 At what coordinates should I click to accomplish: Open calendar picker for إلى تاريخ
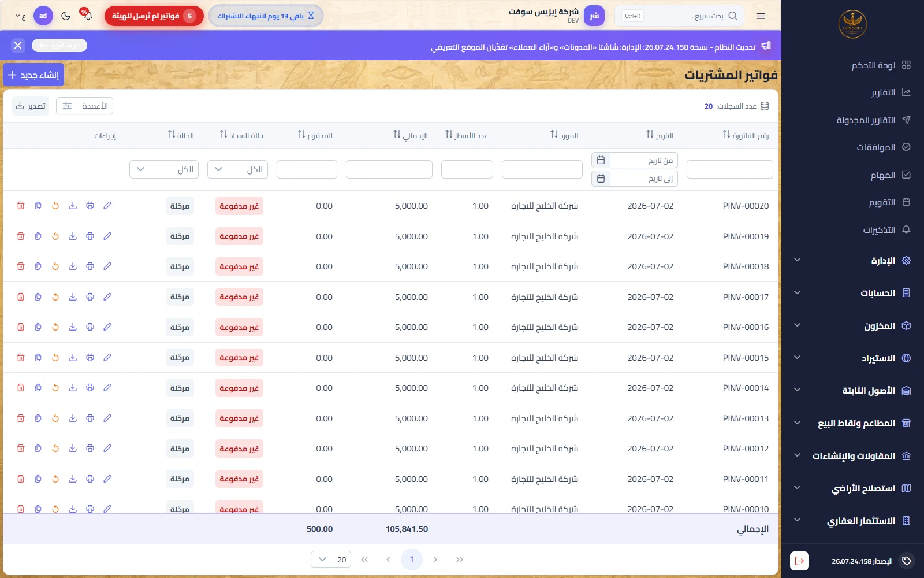601,179
